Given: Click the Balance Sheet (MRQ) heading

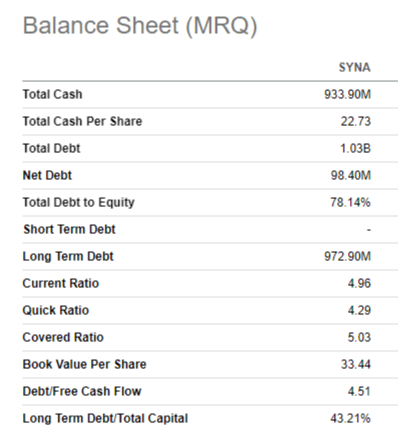Looking at the screenshot, I should click(140, 26).
